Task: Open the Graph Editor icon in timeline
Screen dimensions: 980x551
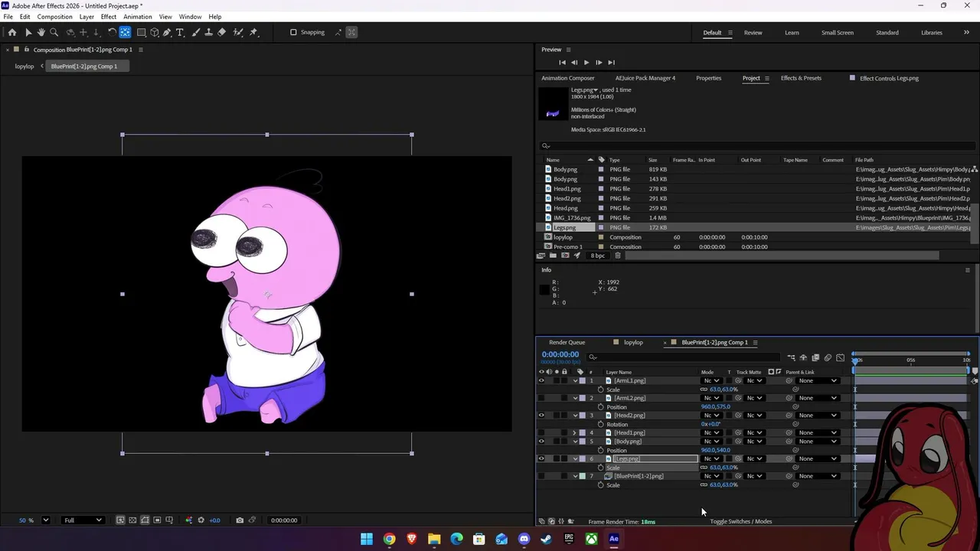Action: 840,357
